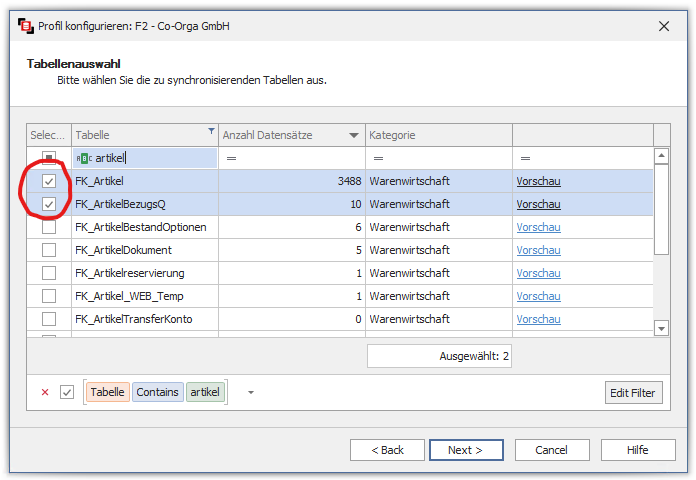Open the filter history dropdown arrow
Image resolution: width=696 pixels, height=480 pixels.
250,393
